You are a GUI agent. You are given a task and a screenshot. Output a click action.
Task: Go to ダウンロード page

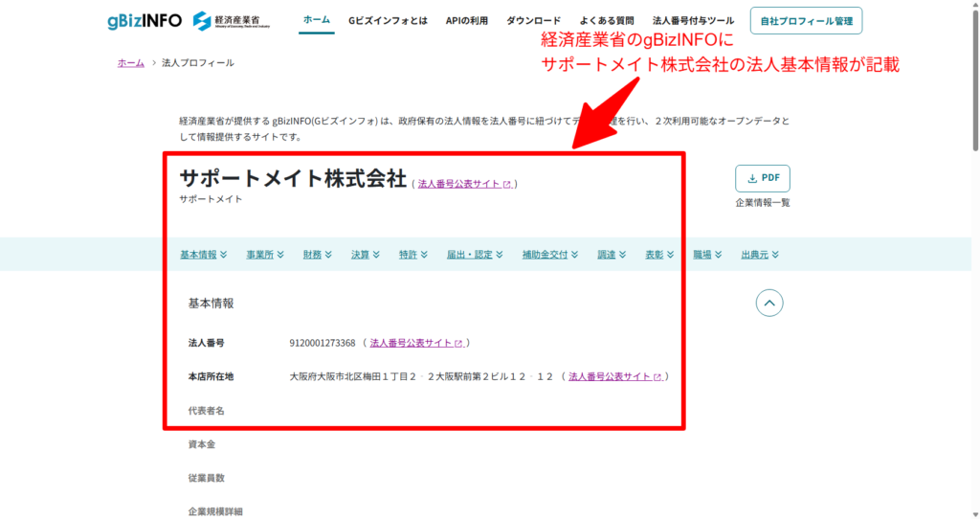533,21
